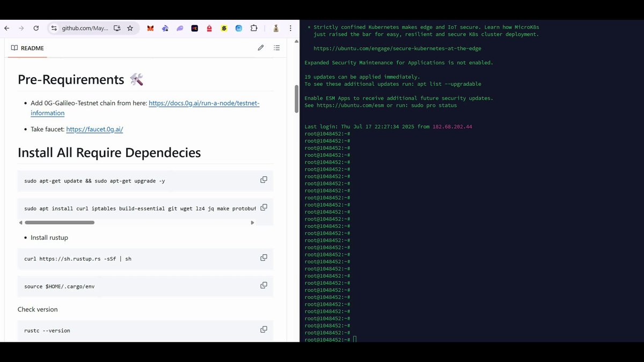
Task: Open the yellow S extension icon
Action: [x=224, y=28]
